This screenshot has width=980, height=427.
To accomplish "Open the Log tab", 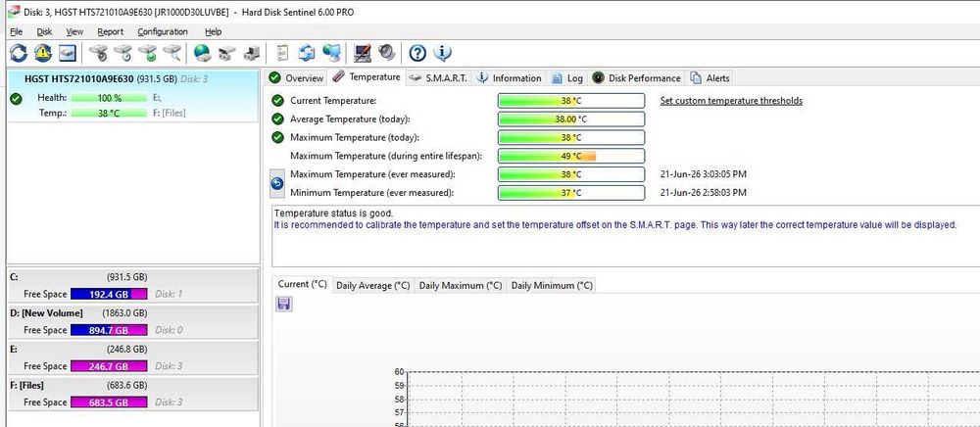I will tap(567, 78).
